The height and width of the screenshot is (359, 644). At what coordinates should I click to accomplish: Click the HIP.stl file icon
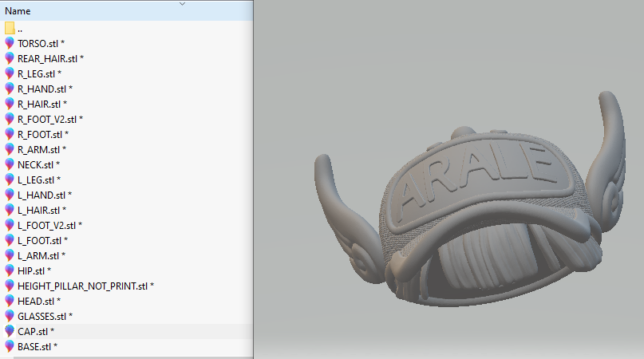click(10, 271)
